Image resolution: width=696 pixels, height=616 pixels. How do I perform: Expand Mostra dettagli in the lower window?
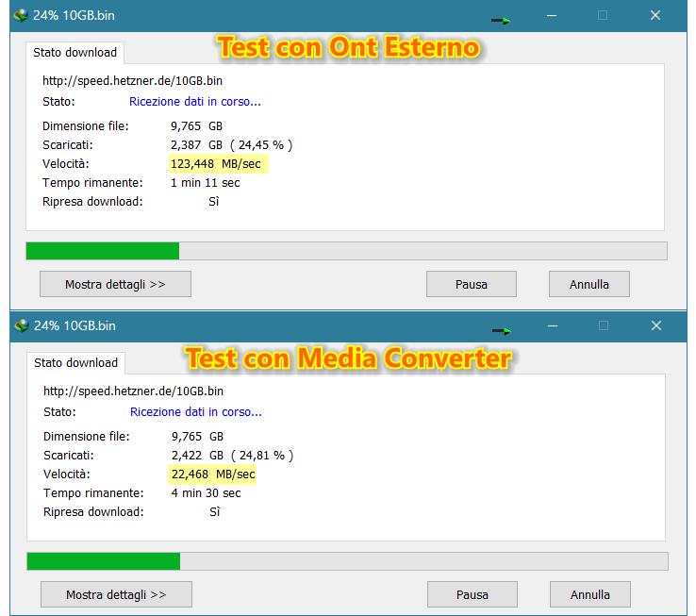[x=116, y=594]
